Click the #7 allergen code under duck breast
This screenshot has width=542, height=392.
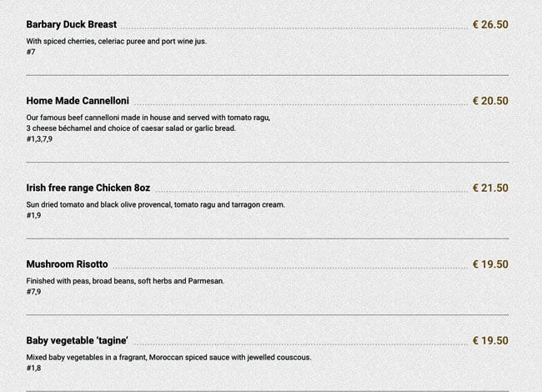point(31,52)
